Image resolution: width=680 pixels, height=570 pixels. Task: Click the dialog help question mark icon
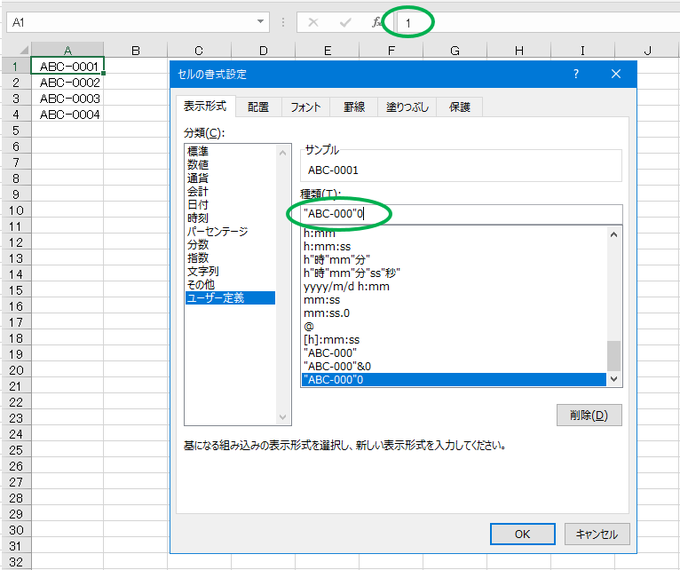[x=575, y=74]
